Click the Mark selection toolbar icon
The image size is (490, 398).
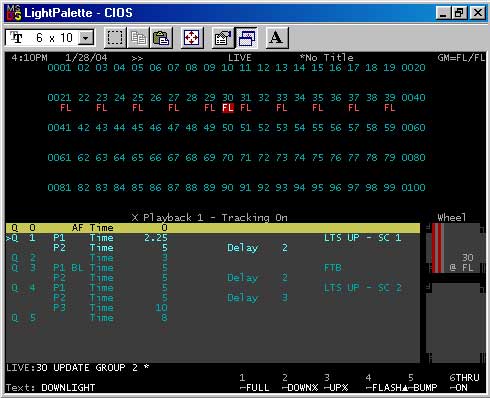pos(115,38)
